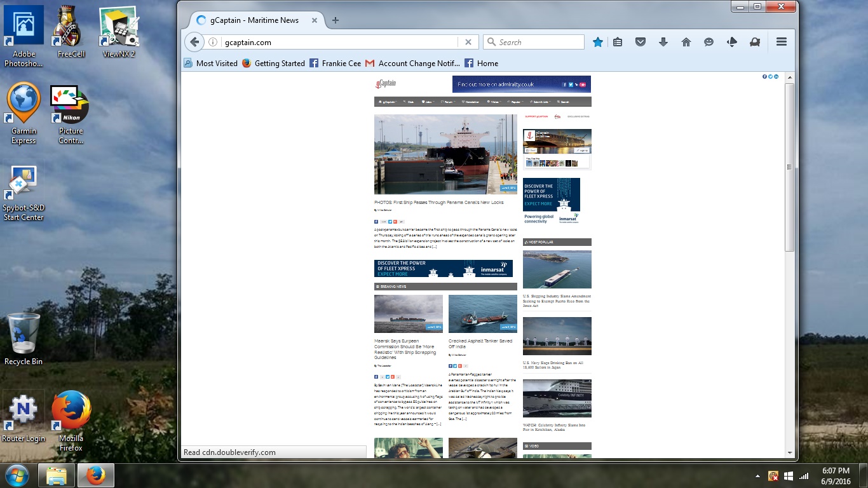Click the Hello chat smiley icon

[709, 42]
